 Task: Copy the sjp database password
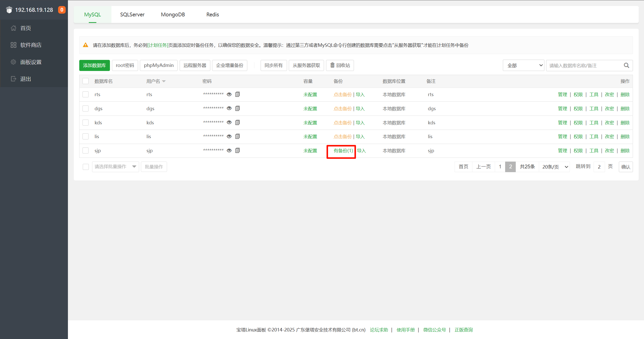coord(237,150)
